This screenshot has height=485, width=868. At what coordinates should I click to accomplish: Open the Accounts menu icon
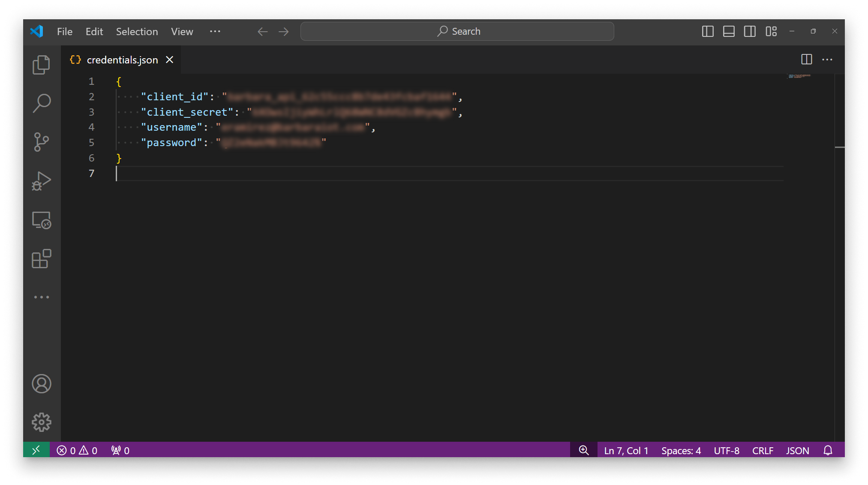pos(41,383)
